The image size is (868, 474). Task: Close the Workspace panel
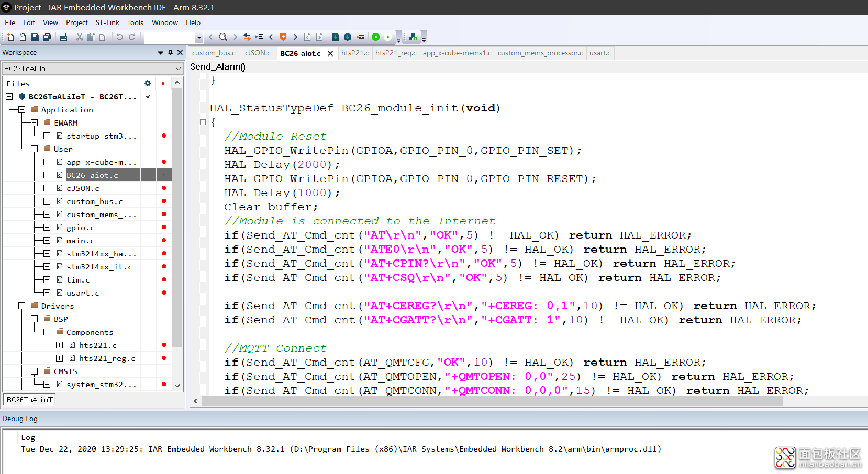pyautogui.click(x=180, y=52)
